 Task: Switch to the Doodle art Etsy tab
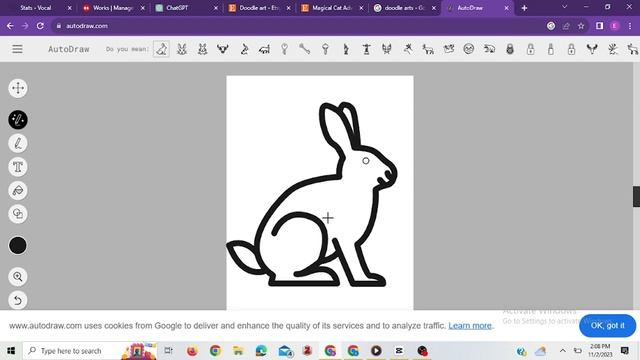259,8
